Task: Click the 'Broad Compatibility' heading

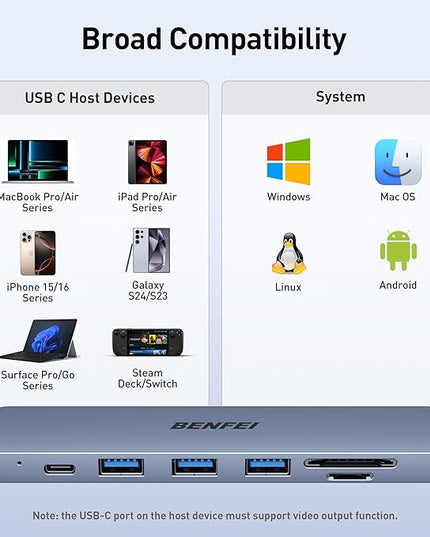Action: pos(214,39)
